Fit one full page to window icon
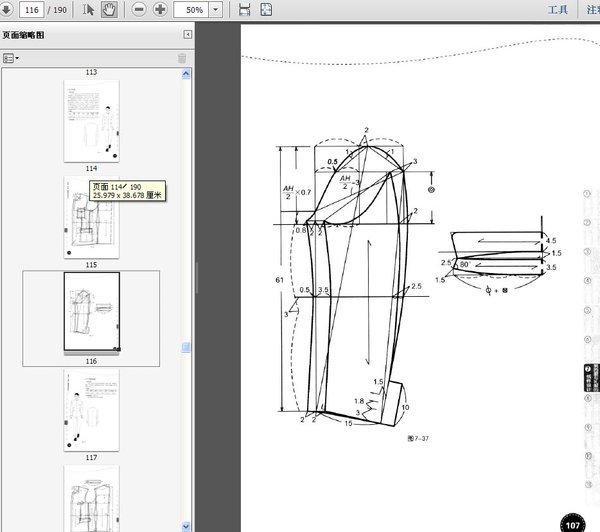Image resolution: width=600 pixels, height=532 pixels. click(x=266, y=10)
